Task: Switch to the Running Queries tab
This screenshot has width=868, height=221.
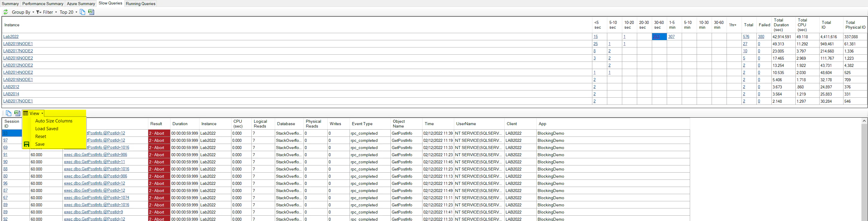Action: click(x=141, y=4)
